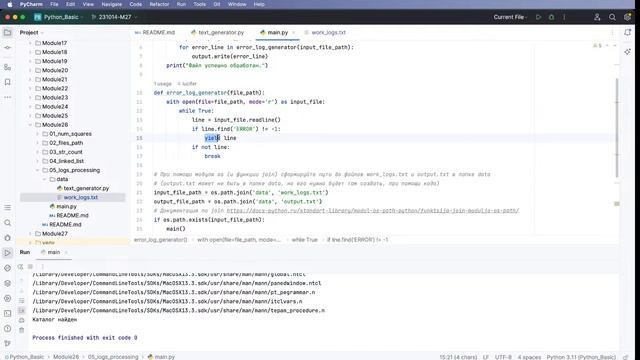Close the main.py editor tab
Image resolution: width=640 pixels, height=360 pixels.
[x=293, y=33]
